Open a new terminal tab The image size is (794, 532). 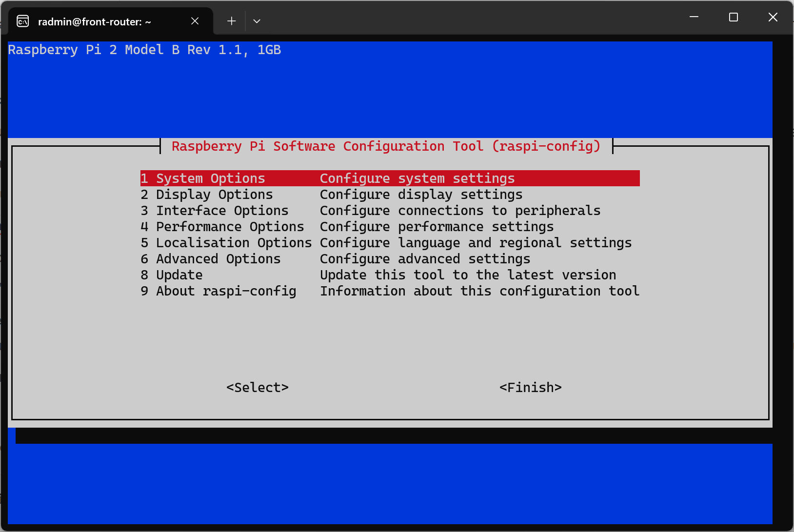(x=231, y=21)
